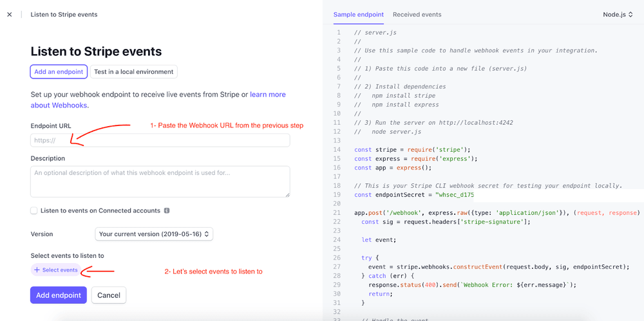This screenshot has height=321, width=644.
Task: Click the app.post('/webhook' code line
Action: click(497, 213)
